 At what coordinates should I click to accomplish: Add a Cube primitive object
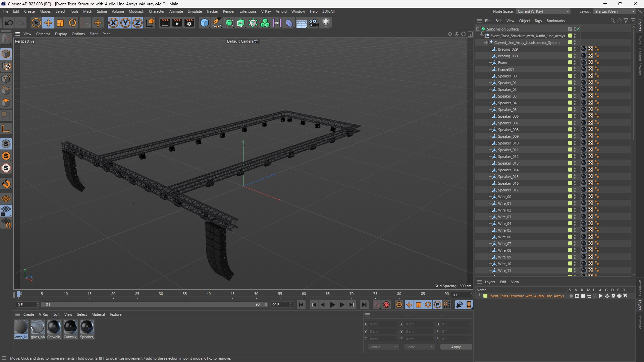click(x=204, y=23)
